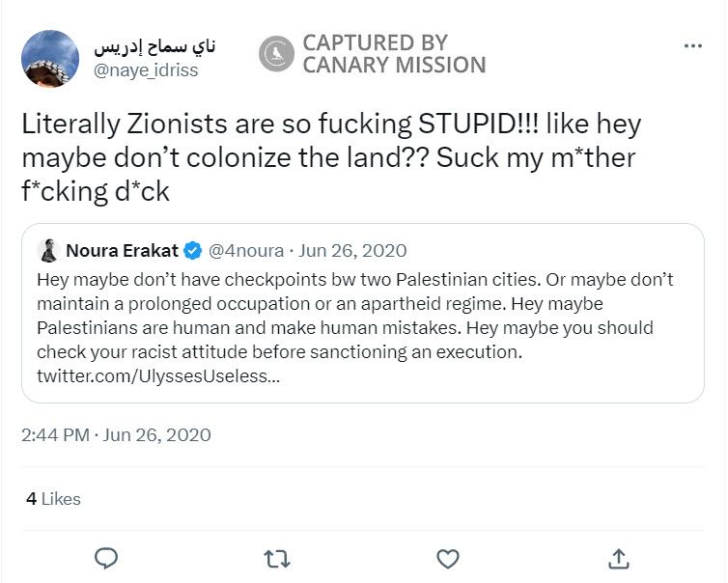Viewport: 728px width, 583px height.
Task: Open the twitter.com/UlyssesUseless link
Action: pyautogui.click(x=158, y=375)
